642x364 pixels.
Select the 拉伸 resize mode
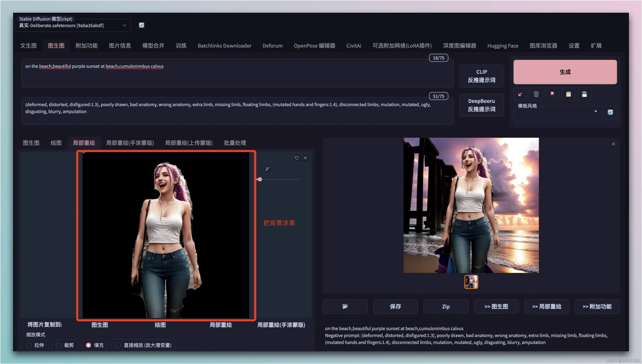29,345
